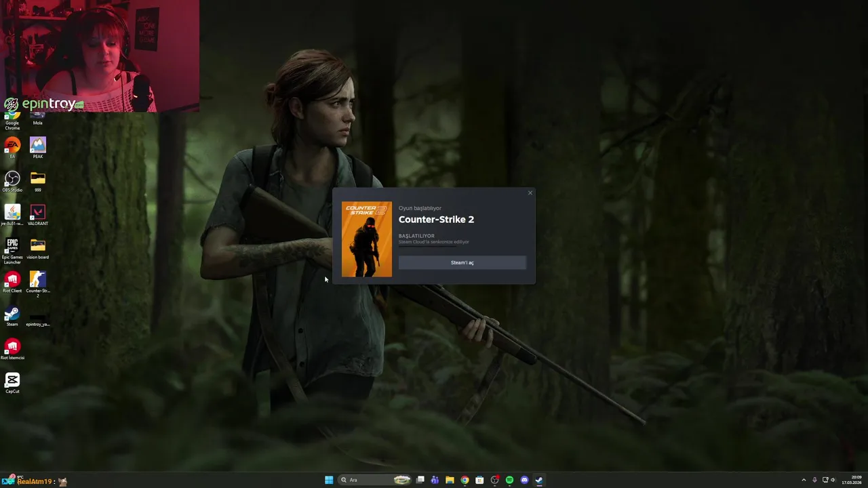Select the 999 folder on desktop
This screenshot has width=868, height=488.
(38, 181)
